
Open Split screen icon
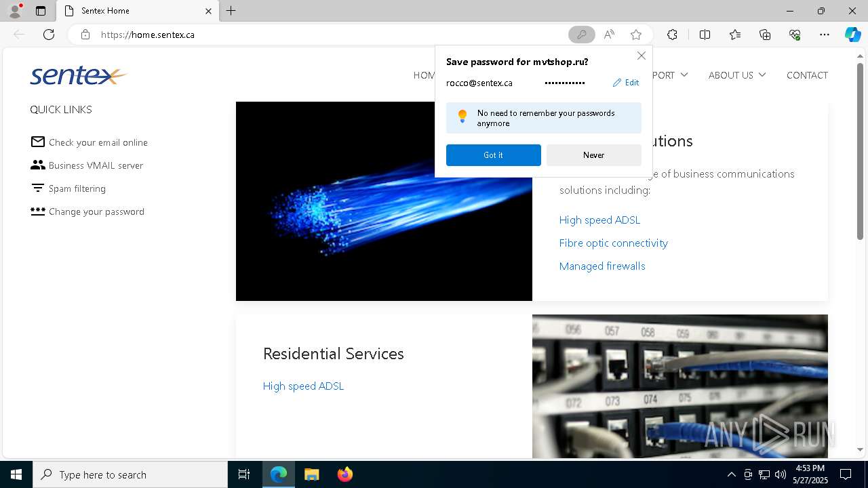point(705,35)
